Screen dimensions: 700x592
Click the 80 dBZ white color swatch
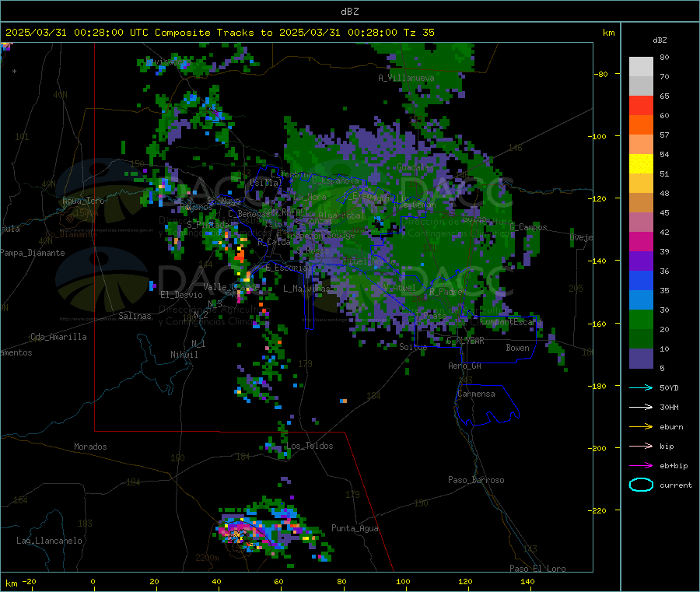point(641,67)
